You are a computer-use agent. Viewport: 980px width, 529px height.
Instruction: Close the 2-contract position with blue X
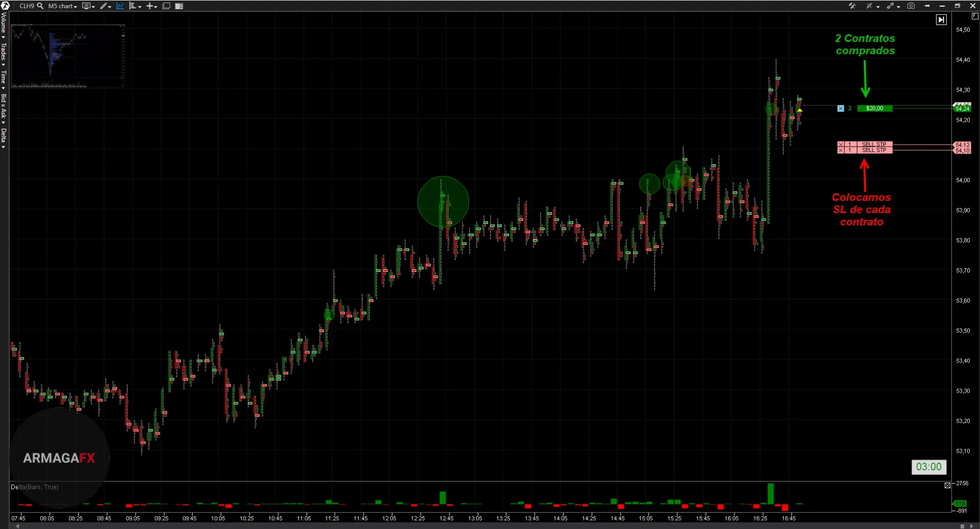coord(840,108)
